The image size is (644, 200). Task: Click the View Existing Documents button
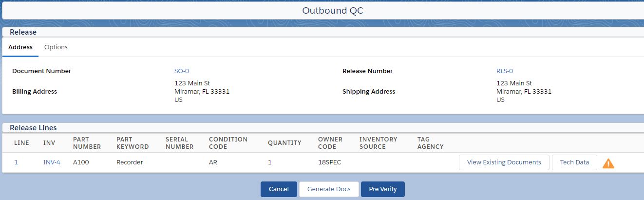pyautogui.click(x=504, y=162)
